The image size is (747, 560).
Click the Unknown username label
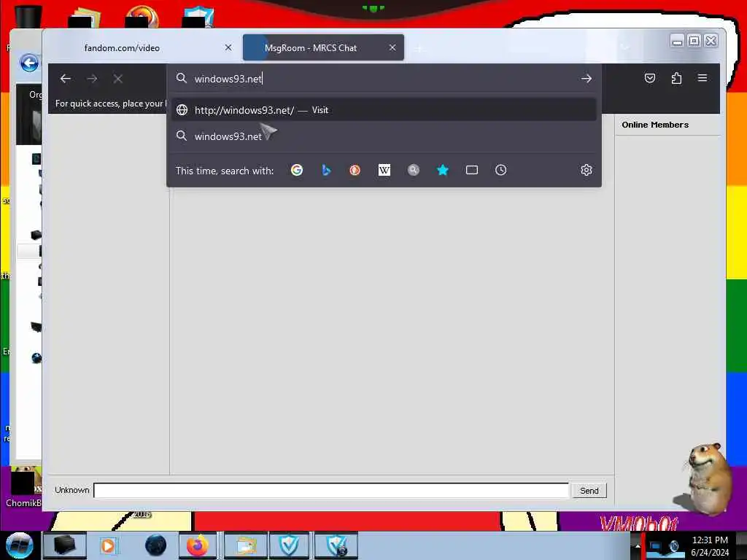tap(72, 490)
